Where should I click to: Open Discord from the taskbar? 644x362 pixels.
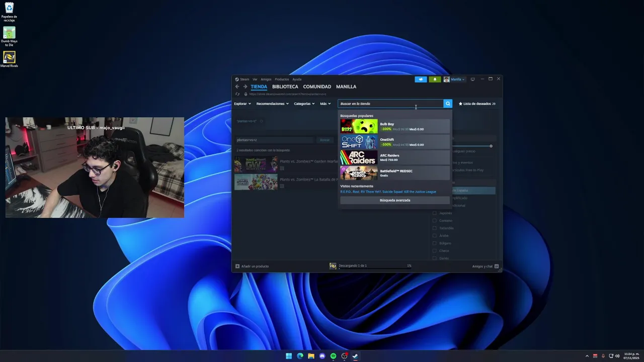(322, 356)
